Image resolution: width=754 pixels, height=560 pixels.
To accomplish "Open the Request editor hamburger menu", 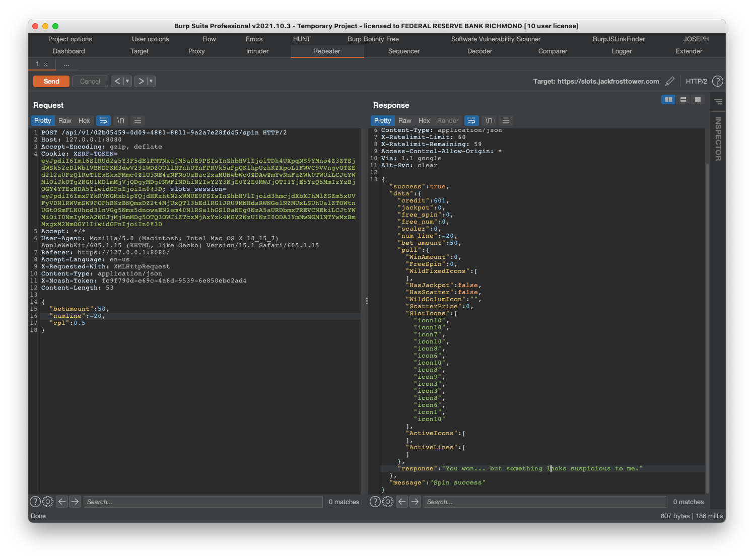I will (138, 120).
